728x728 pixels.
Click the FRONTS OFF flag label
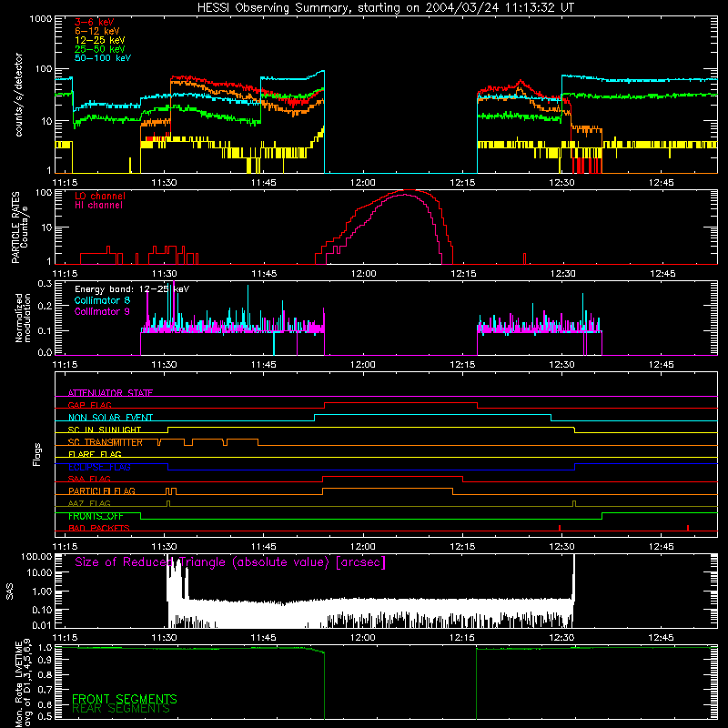96,516
